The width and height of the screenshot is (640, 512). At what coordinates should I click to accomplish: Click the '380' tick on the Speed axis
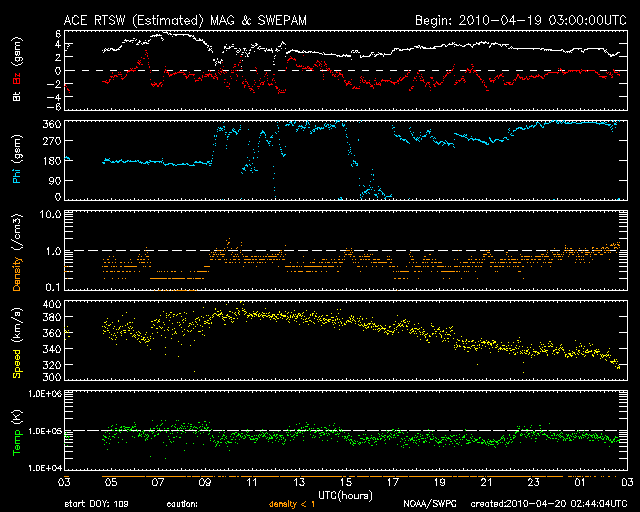52,317
